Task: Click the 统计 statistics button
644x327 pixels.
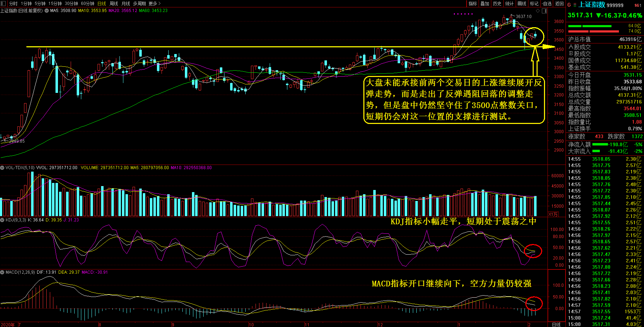Action: tap(510, 4)
